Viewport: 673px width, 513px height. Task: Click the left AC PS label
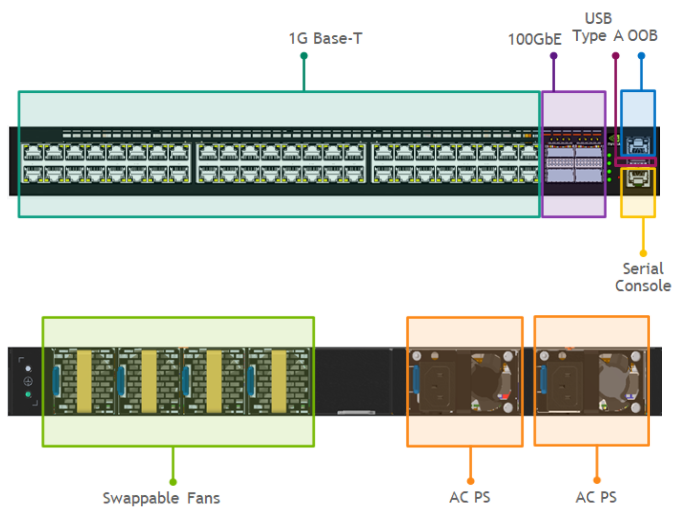(x=469, y=497)
